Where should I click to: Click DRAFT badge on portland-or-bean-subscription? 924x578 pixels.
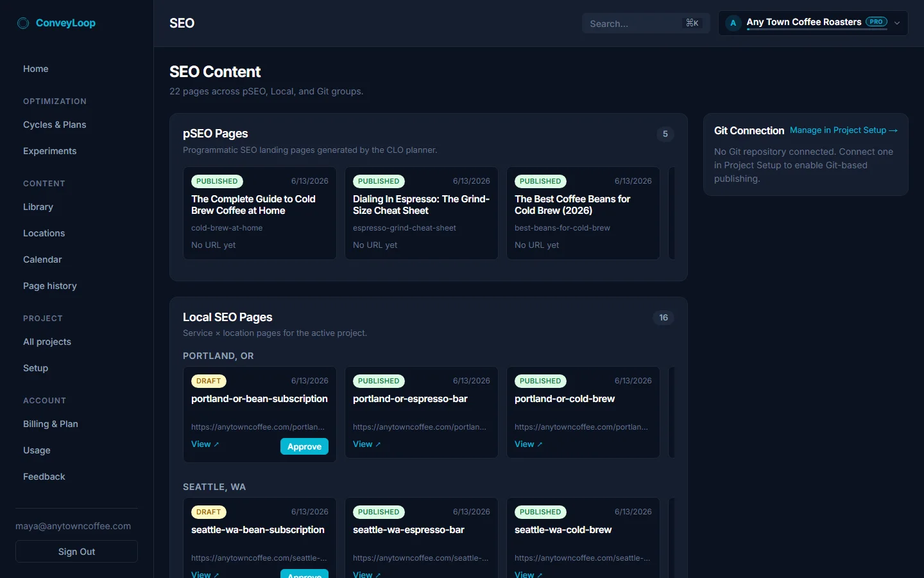pos(209,381)
